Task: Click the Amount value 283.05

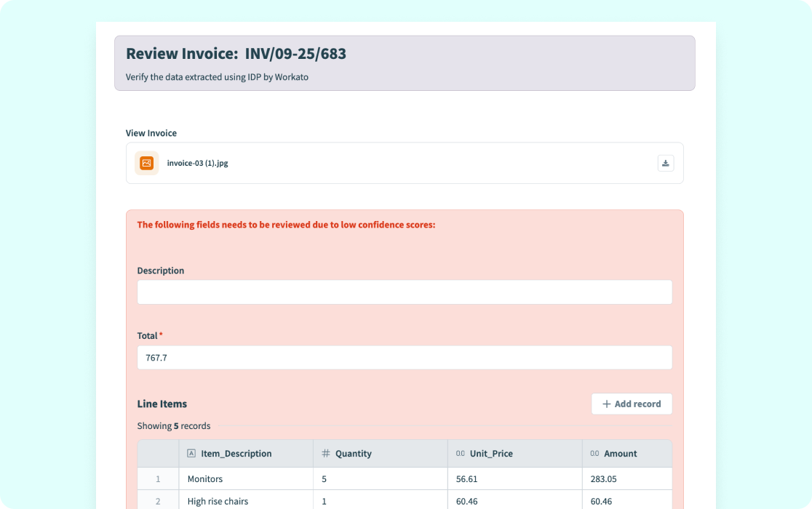Action: tap(602, 478)
